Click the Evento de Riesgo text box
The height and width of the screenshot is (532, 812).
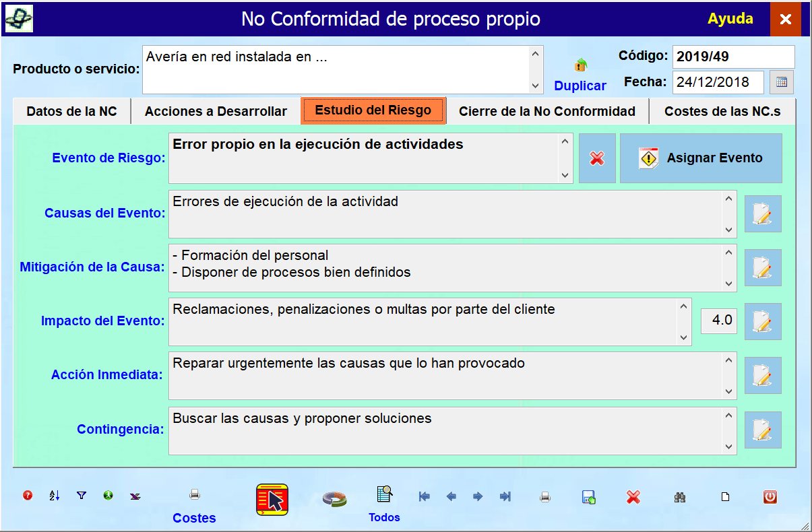tap(371, 158)
